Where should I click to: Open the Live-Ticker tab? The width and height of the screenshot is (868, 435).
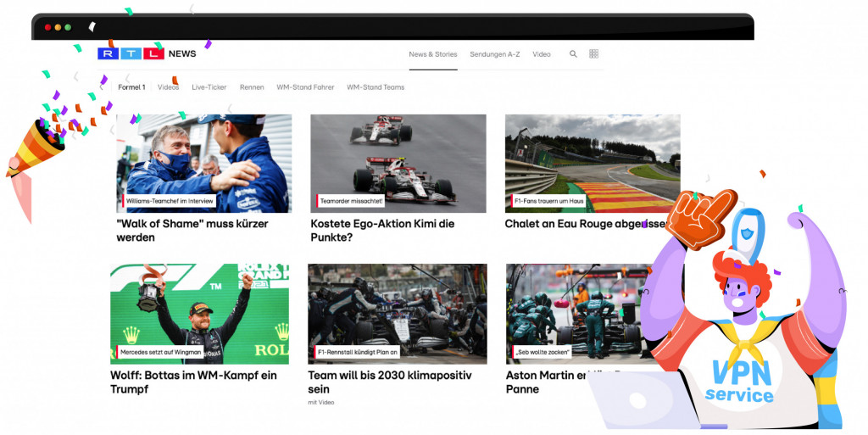(209, 87)
